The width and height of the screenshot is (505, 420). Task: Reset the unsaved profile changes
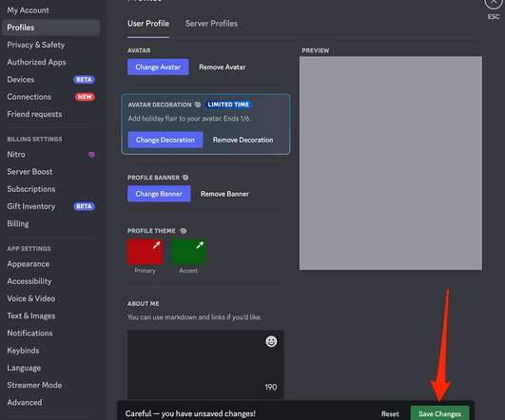[390, 414]
